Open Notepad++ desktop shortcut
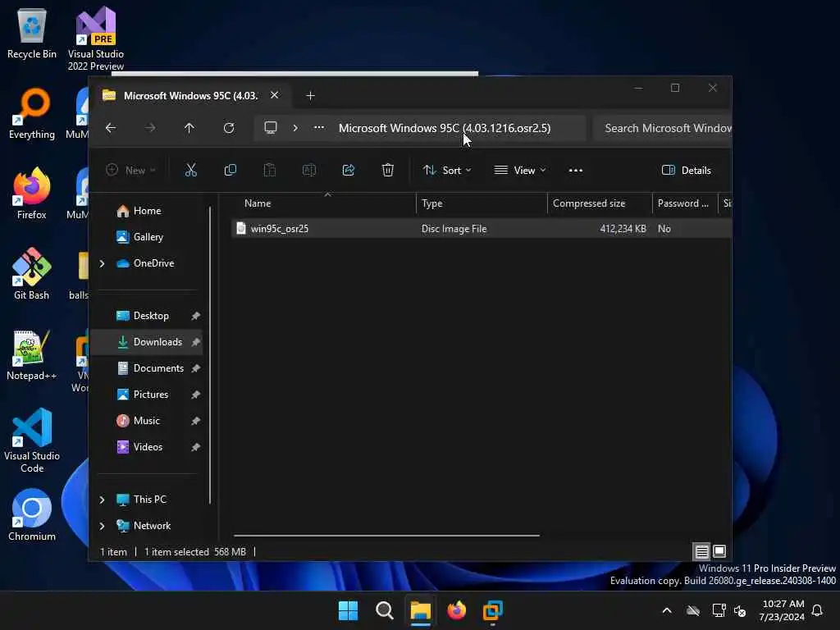Viewport: 840px width, 630px height. pos(32,355)
